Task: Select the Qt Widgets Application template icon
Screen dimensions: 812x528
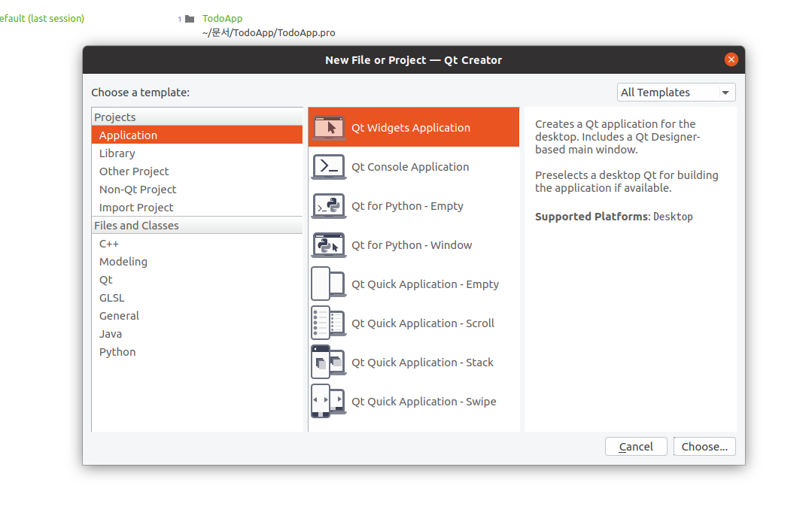Action: pos(328,127)
